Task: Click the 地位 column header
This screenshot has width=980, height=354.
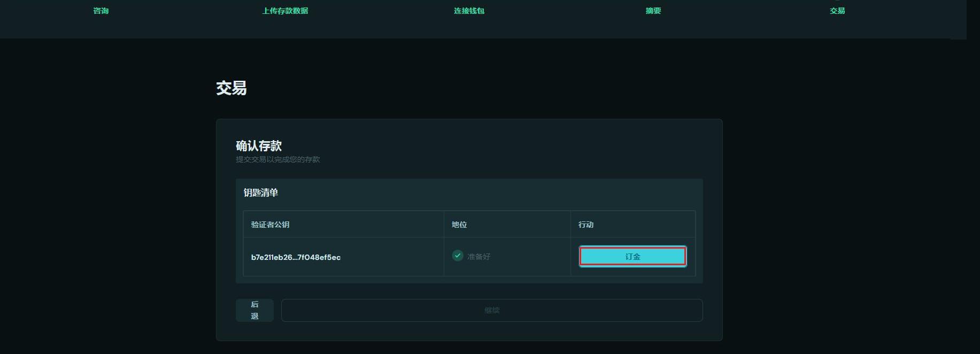Action: [459, 225]
